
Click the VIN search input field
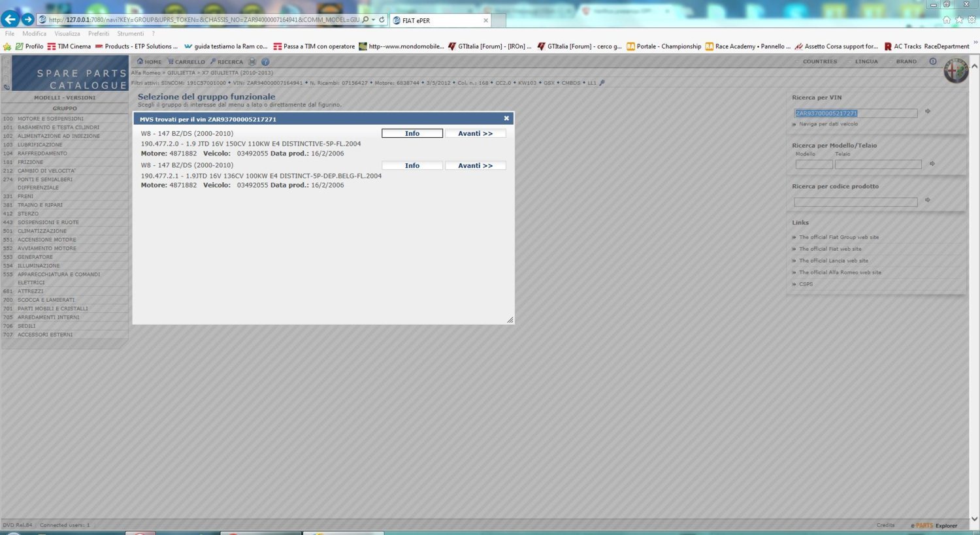click(x=856, y=114)
